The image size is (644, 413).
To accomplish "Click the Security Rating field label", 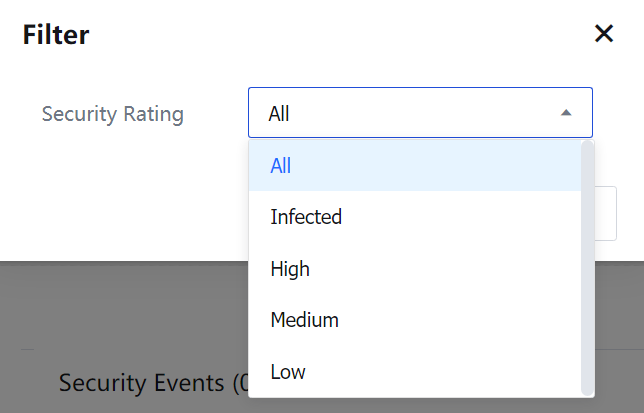I will (113, 114).
